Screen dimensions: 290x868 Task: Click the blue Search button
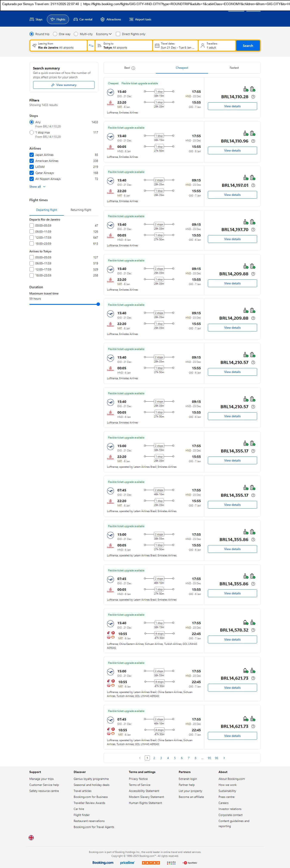tap(248, 46)
